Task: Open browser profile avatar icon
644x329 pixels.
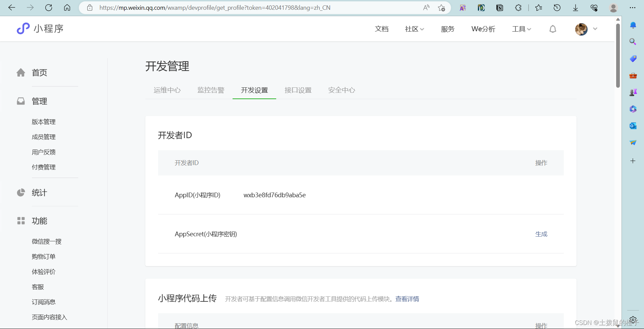Action: 613,7
